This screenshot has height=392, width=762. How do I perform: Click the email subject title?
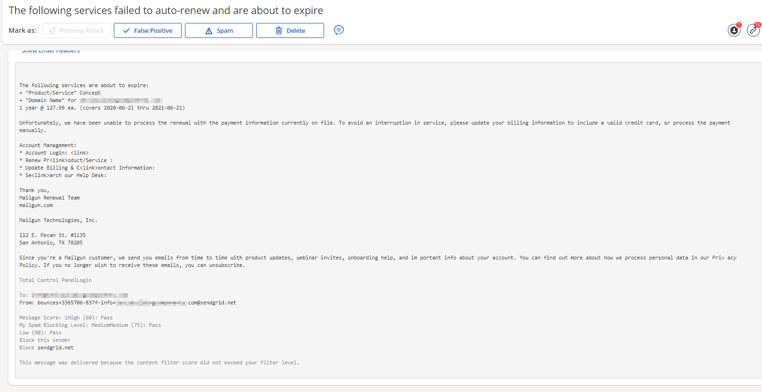point(166,10)
